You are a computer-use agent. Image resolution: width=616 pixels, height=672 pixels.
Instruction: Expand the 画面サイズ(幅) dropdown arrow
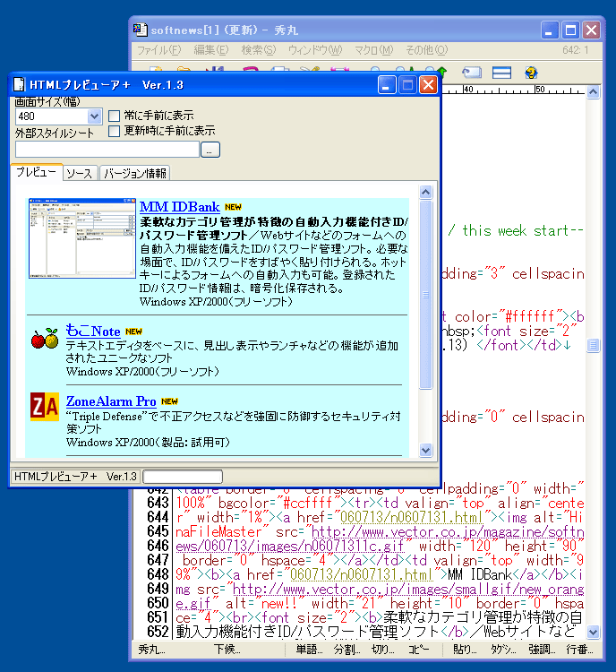tap(94, 116)
